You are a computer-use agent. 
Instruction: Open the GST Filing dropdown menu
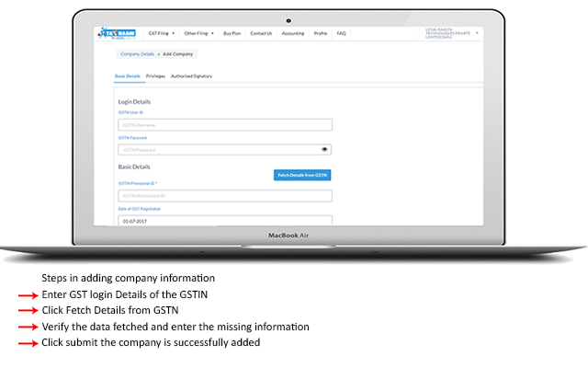(x=162, y=33)
